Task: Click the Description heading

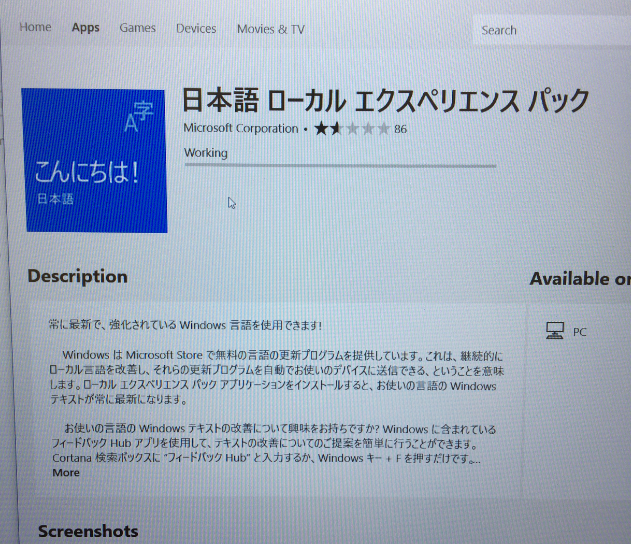Action: point(78,277)
